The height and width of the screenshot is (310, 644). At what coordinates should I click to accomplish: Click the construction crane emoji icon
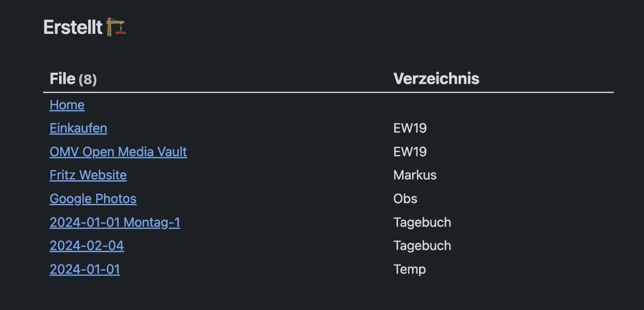pyautogui.click(x=115, y=27)
